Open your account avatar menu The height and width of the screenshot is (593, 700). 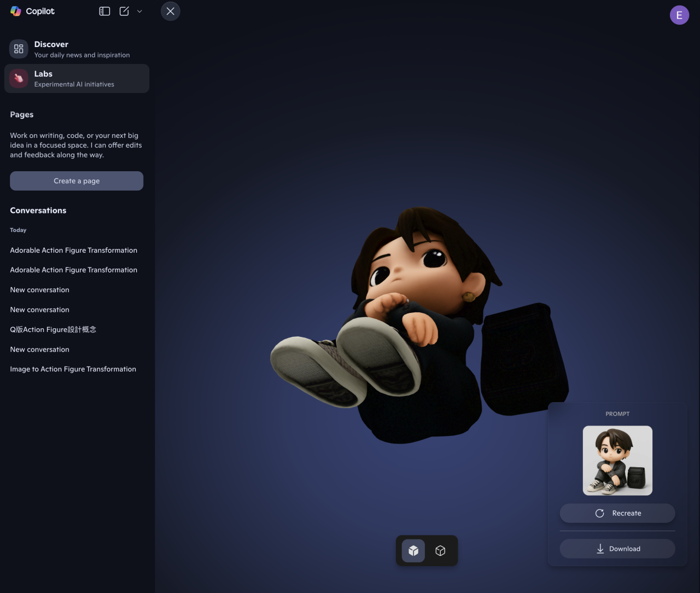[679, 15]
